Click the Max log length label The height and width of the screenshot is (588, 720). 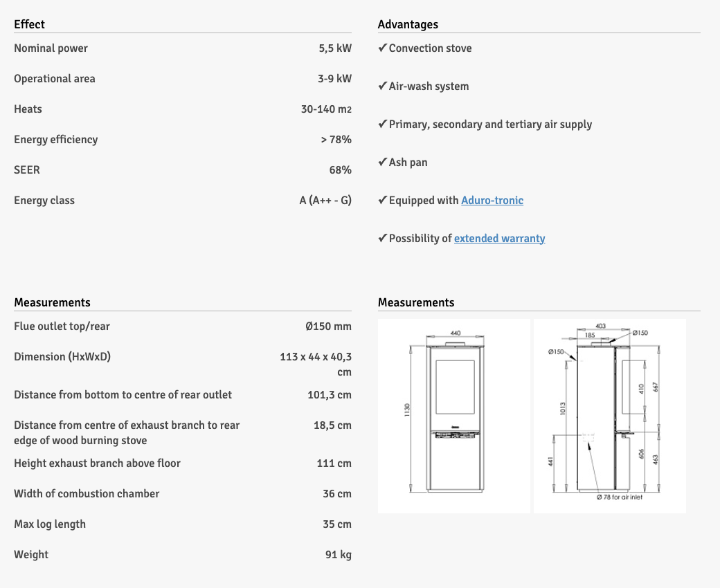tap(50, 524)
